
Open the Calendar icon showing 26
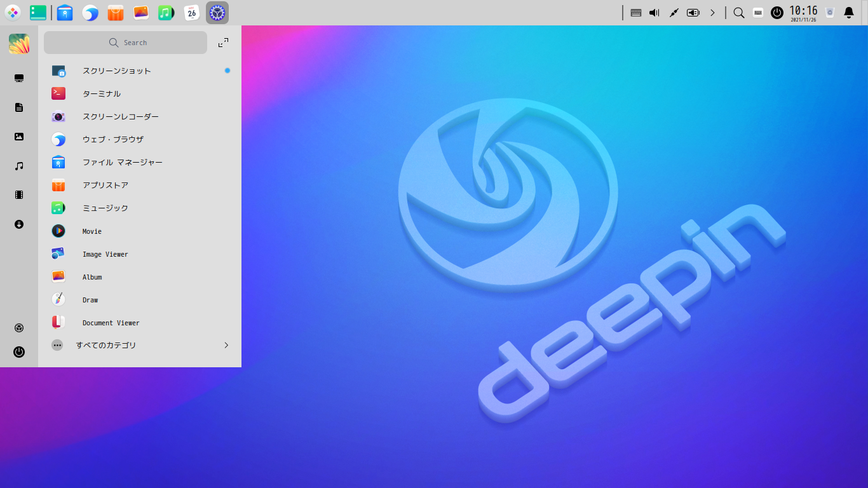point(192,13)
